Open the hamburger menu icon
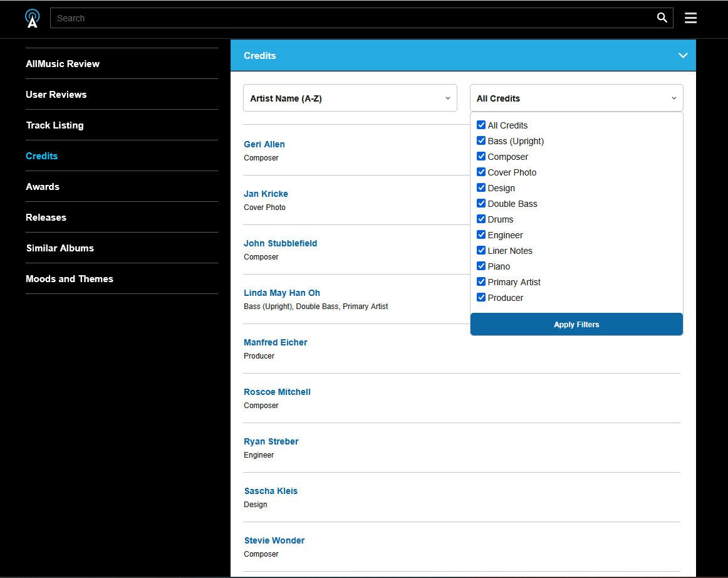This screenshot has width=728, height=578. (690, 18)
